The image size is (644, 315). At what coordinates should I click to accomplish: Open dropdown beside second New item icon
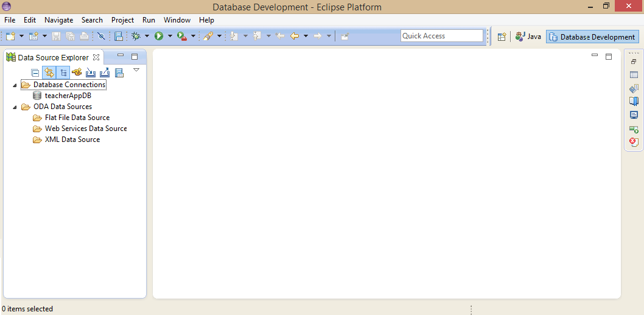(x=44, y=36)
